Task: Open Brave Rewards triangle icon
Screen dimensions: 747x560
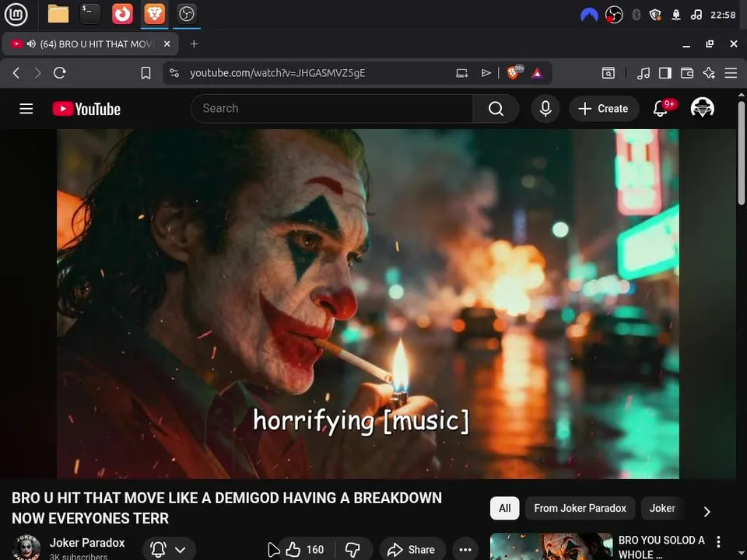Action: pos(538,73)
